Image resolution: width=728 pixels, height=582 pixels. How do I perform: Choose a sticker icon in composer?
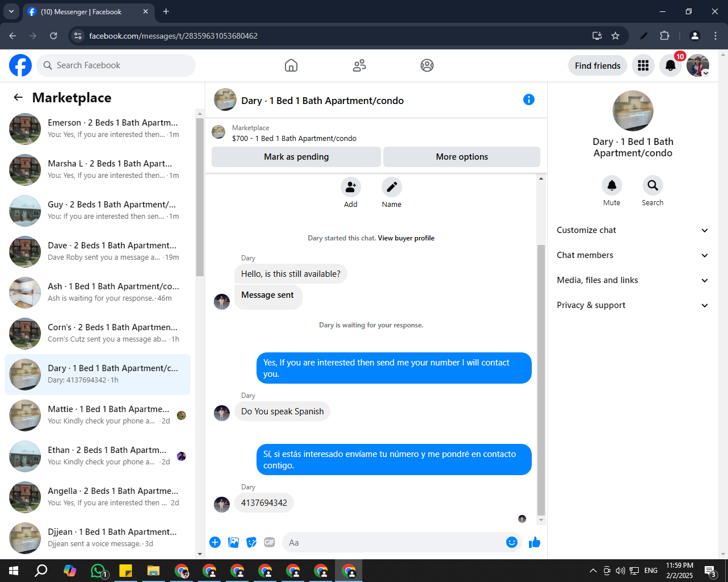click(251, 542)
